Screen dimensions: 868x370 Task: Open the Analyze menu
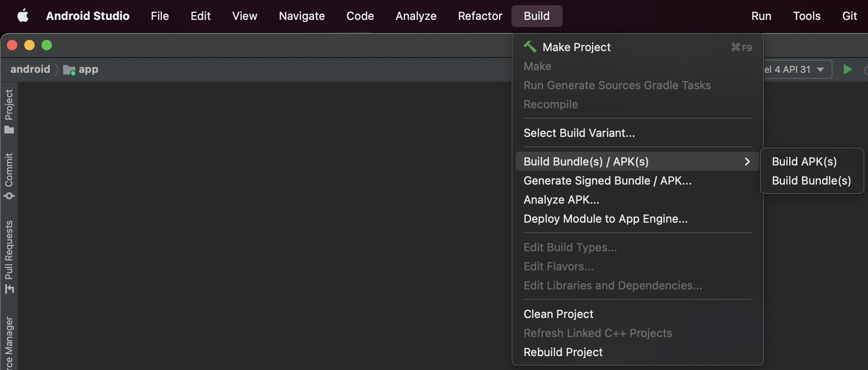tap(416, 16)
